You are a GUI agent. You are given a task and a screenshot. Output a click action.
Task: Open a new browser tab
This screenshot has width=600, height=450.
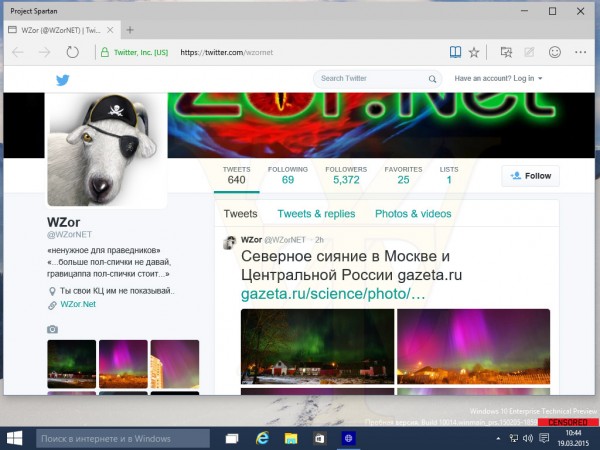pyautogui.click(x=130, y=30)
